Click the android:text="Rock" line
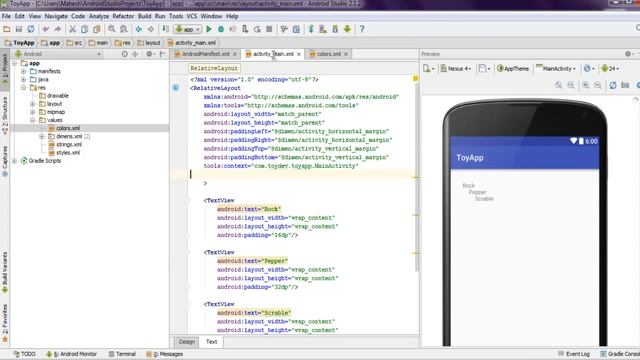 point(249,209)
